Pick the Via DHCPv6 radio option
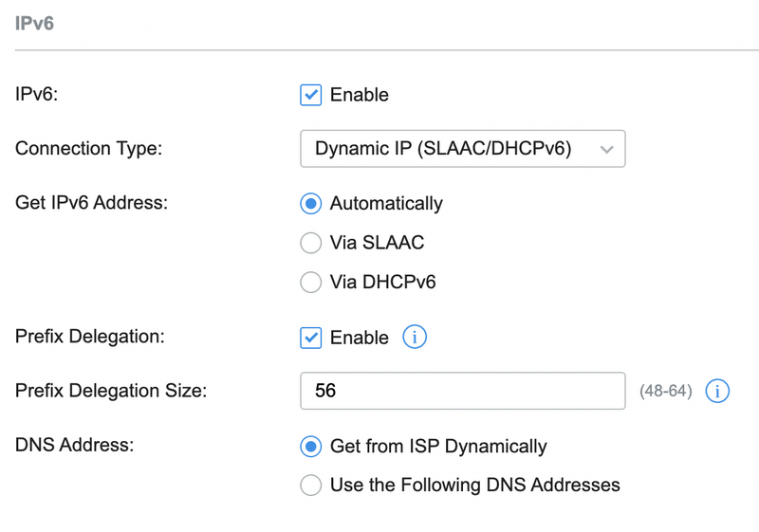759x532 pixels. point(311,283)
